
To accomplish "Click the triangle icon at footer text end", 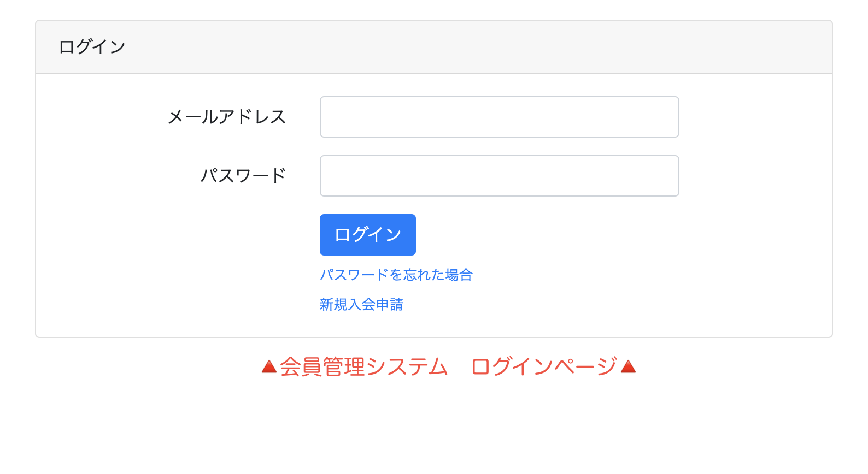I will 628,366.
